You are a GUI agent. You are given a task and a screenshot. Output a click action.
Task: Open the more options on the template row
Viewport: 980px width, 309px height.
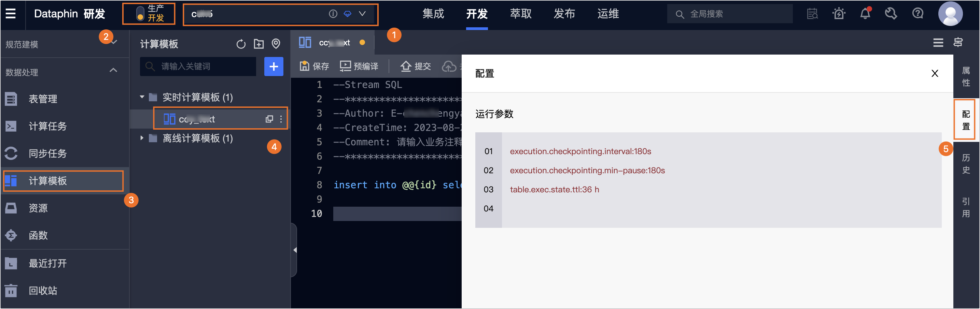281,119
